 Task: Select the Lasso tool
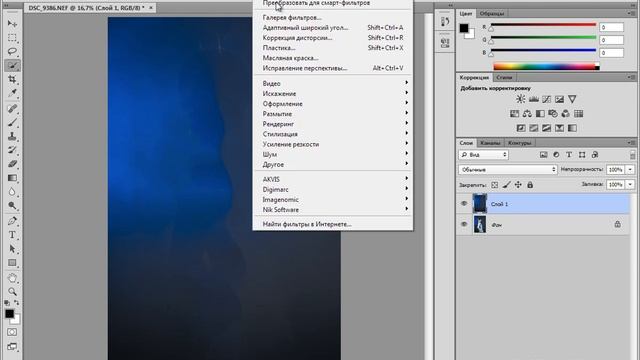click(x=12, y=51)
